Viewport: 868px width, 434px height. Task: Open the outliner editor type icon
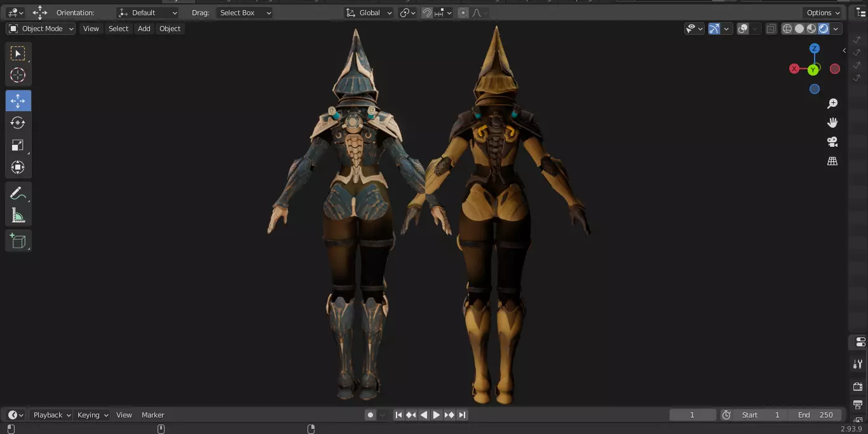(x=861, y=13)
